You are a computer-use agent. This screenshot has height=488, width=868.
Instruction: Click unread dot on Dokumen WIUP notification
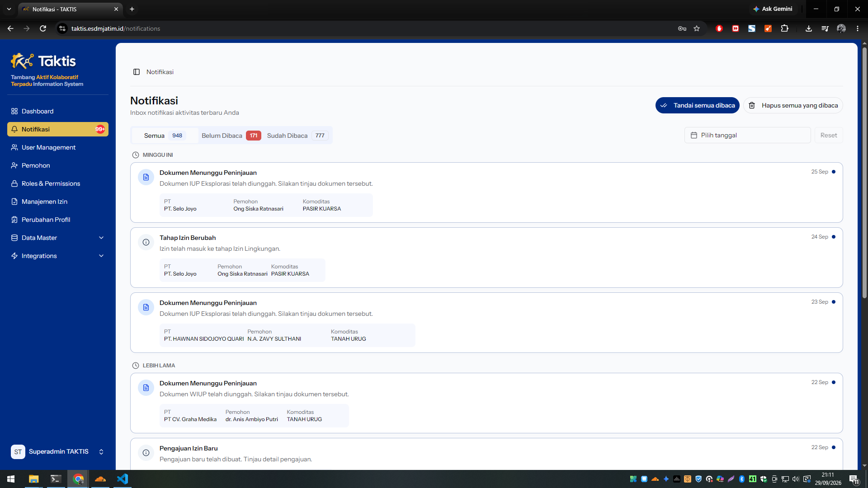click(x=834, y=382)
